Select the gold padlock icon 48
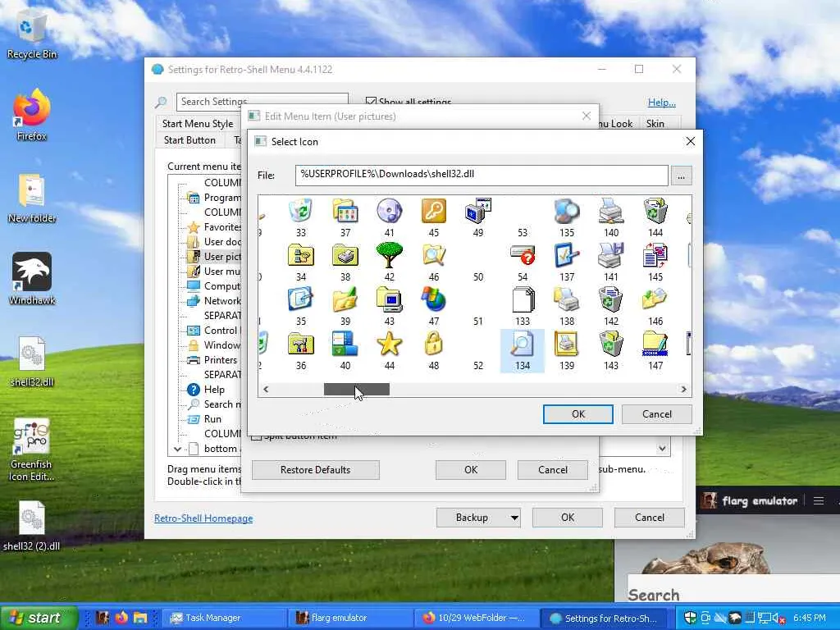 pos(433,344)
